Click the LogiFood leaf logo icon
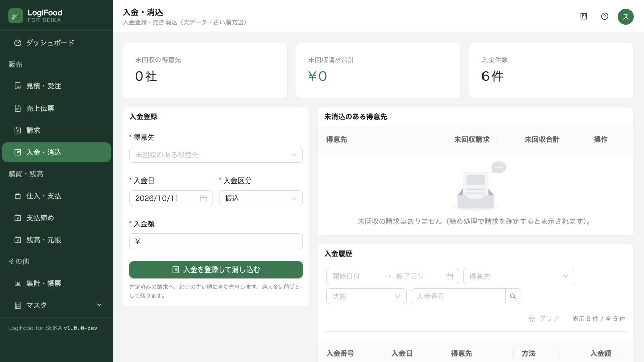Viewport: 644px width, 362px height. pos(16,16)
